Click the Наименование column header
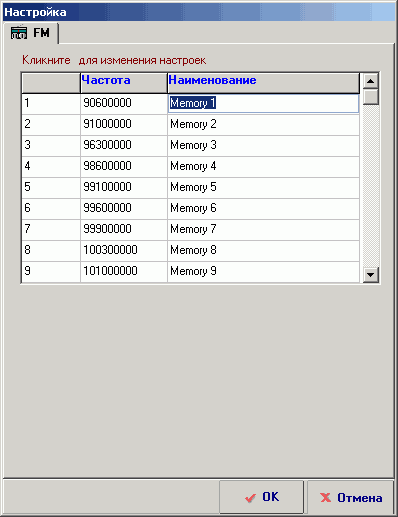This screenshot has height=517, width=398. 263,83
